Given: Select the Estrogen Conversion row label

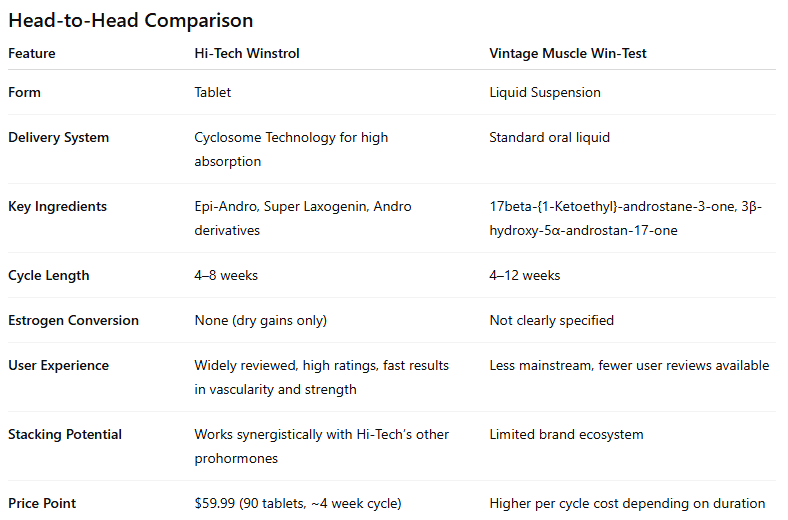Looking at the screenshot, I should point(73,320).
